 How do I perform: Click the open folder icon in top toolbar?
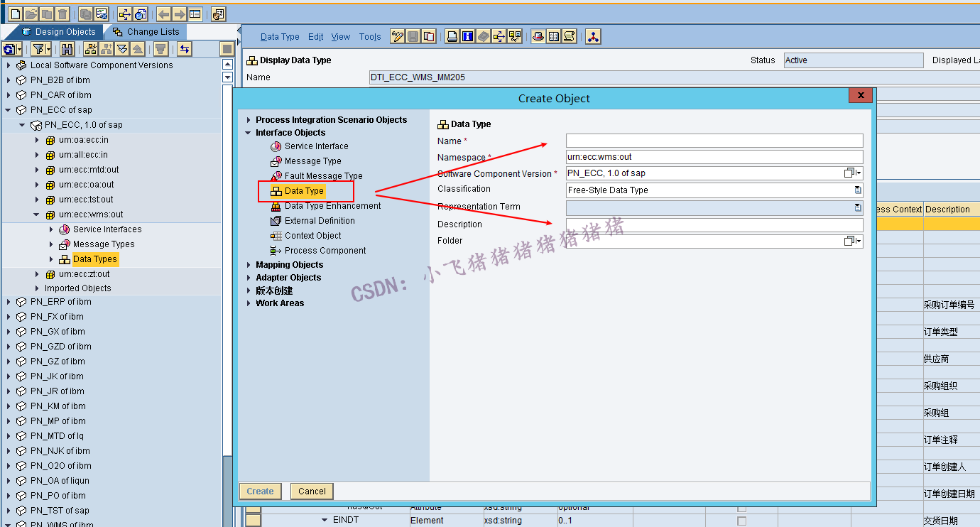click(x=31, y=13)
